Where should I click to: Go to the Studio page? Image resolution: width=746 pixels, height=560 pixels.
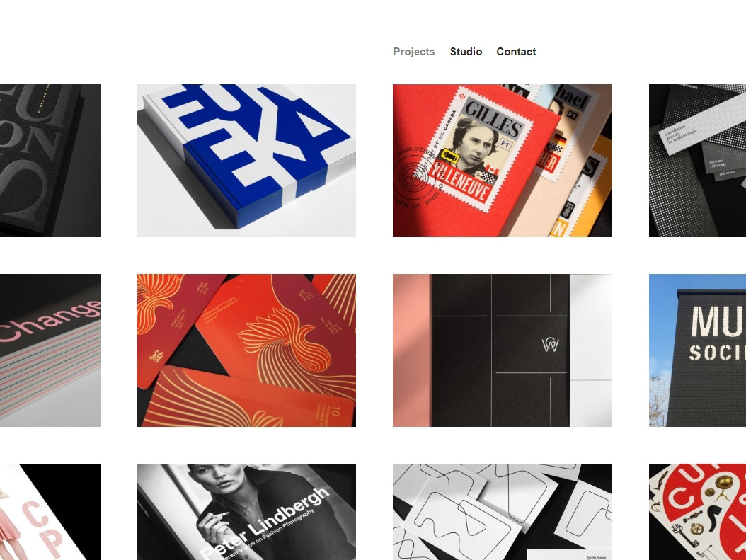coord(466,52)
